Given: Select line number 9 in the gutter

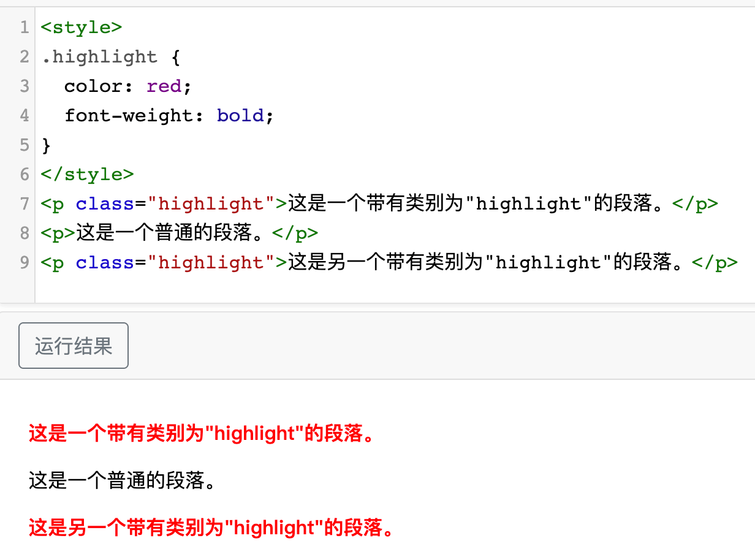Looking at the screenshot, I should click(x=25, y=263).
